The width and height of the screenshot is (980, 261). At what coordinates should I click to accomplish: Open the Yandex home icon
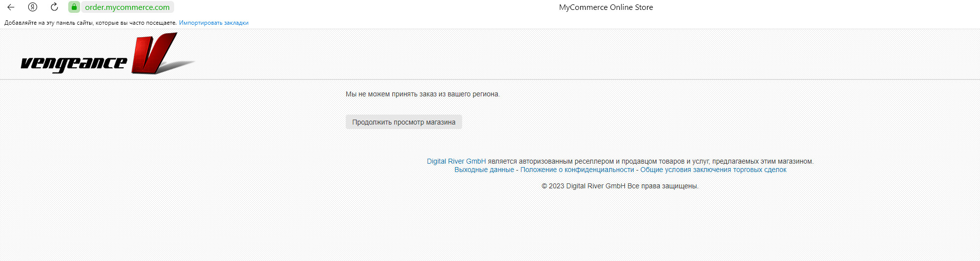click(33, 7)
